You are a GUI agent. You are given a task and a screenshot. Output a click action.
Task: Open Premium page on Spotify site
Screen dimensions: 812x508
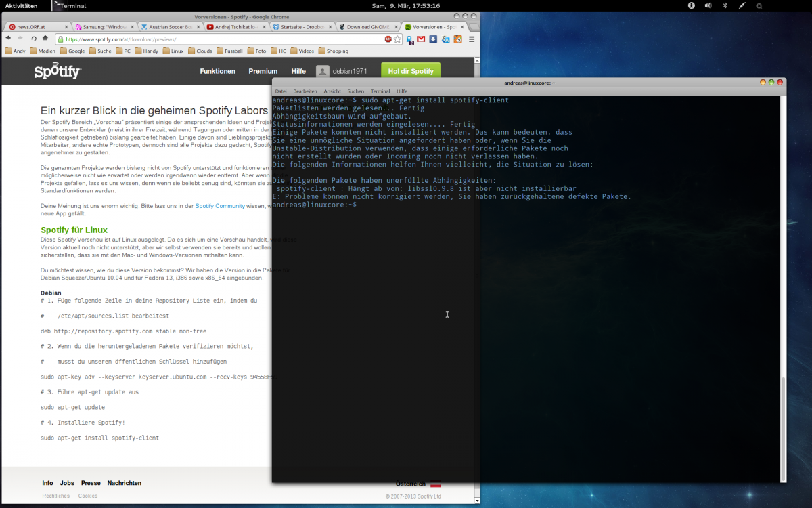(x=263, y=71)
